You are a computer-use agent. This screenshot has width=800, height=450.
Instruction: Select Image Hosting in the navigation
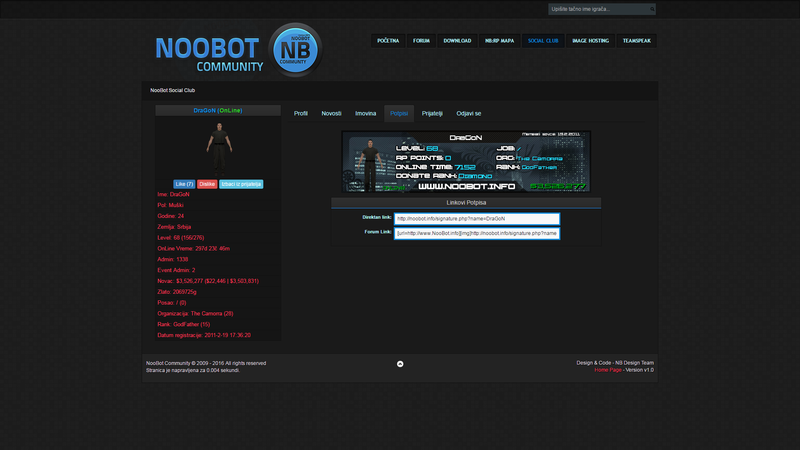[590, 41]
